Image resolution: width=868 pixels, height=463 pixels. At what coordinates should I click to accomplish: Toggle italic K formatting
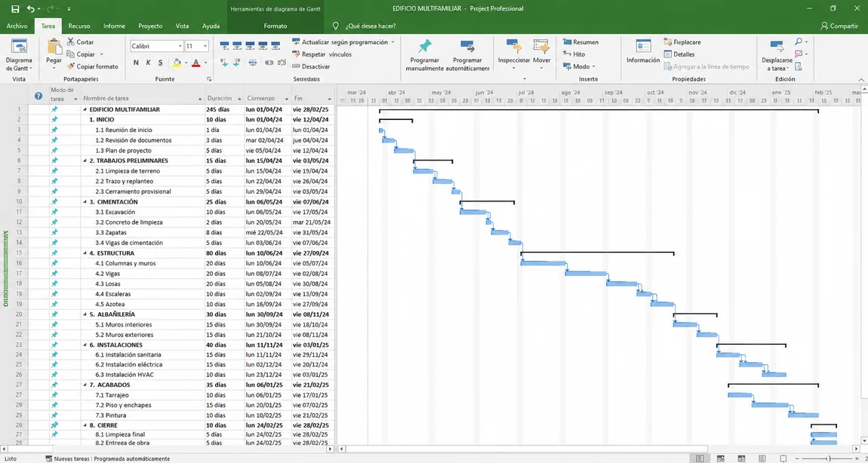tap(149, 63)
